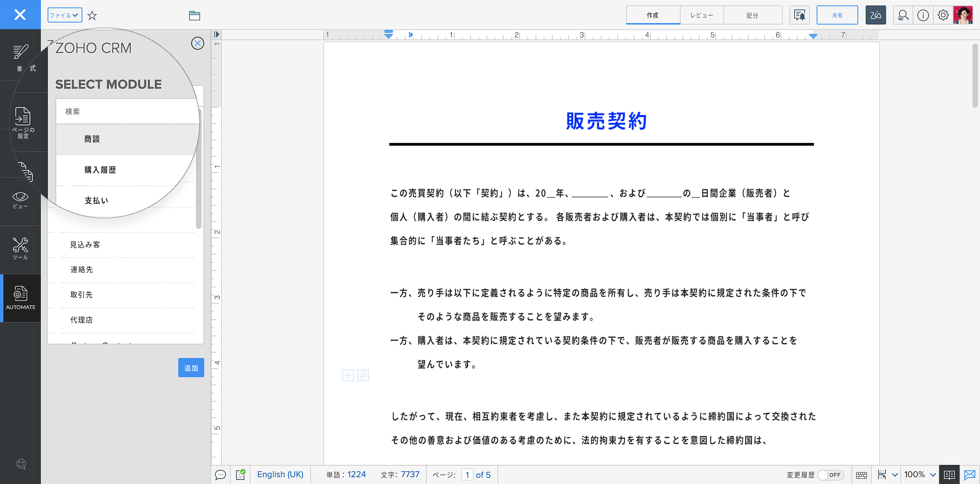
Task: Toggle 変更履歴 track changes switch
Action: (831, 475)
